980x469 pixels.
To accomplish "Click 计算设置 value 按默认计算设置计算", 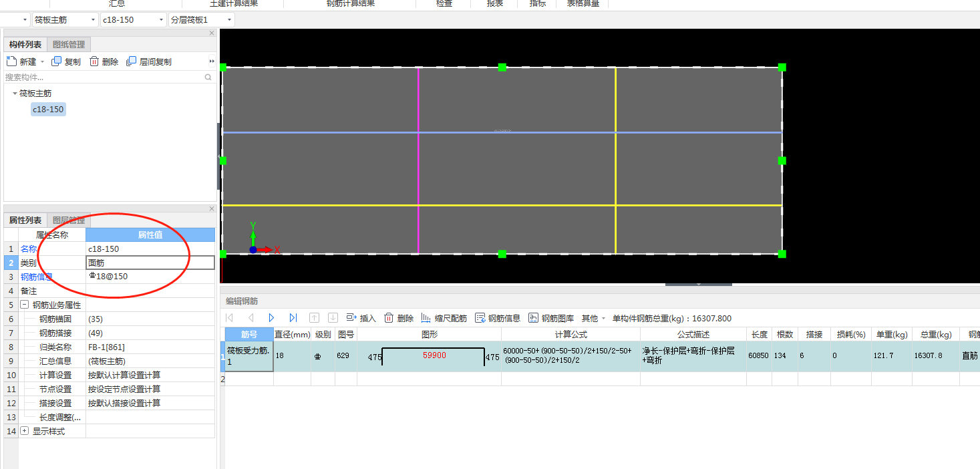I will [150, 375].
